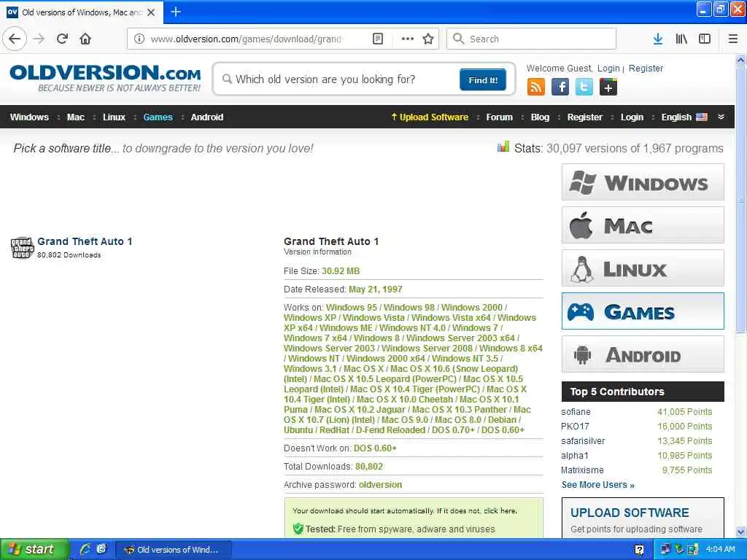Click the large WINDOWS category button
The width and height of the screenshot is (747, 560).
tap(643, 182)
